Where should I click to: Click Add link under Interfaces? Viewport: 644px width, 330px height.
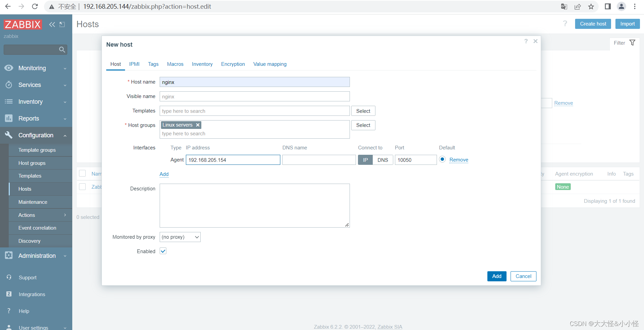point(164,174)
